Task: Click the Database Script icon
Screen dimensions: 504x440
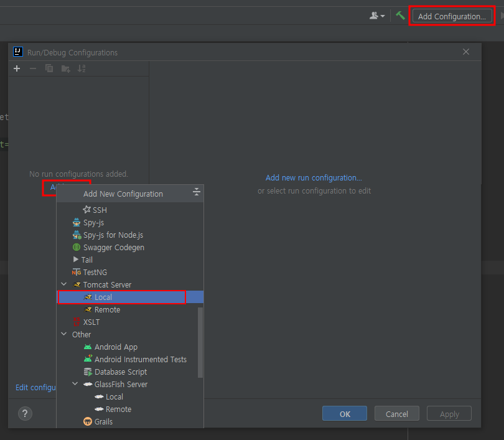Action: tap(88, 372)
